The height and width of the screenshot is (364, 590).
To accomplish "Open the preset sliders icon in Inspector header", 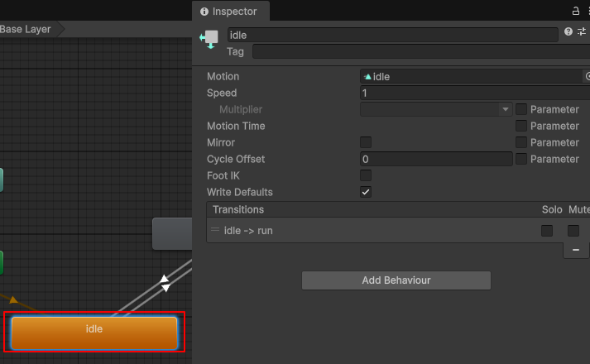I will pyautogui.click(x=583, y=31).
